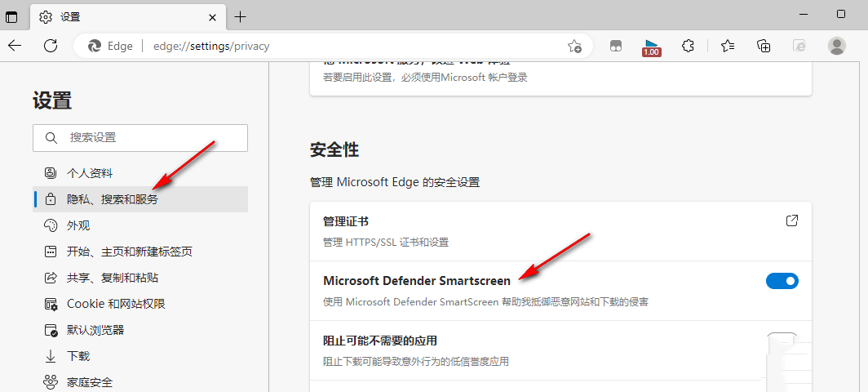The image size is (868, 392).
Task: Open 开始、主页和新建标签页 settings
Action: [140, 252]
